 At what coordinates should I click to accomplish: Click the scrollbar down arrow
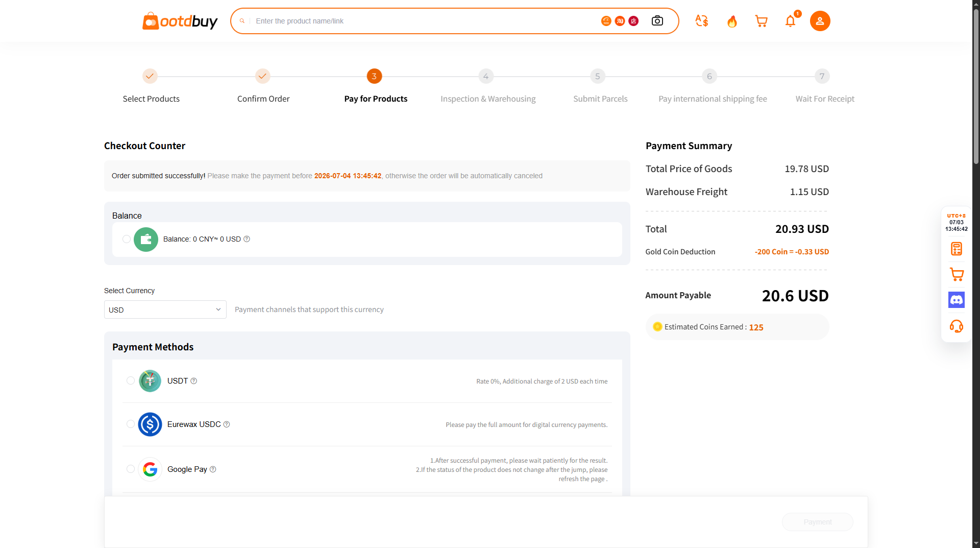(976, 543)
